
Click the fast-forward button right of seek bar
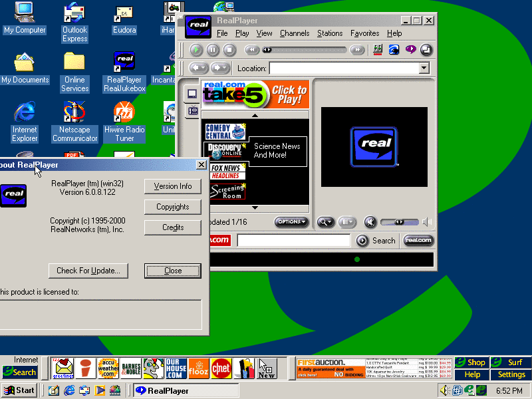(x=357, y=50)
